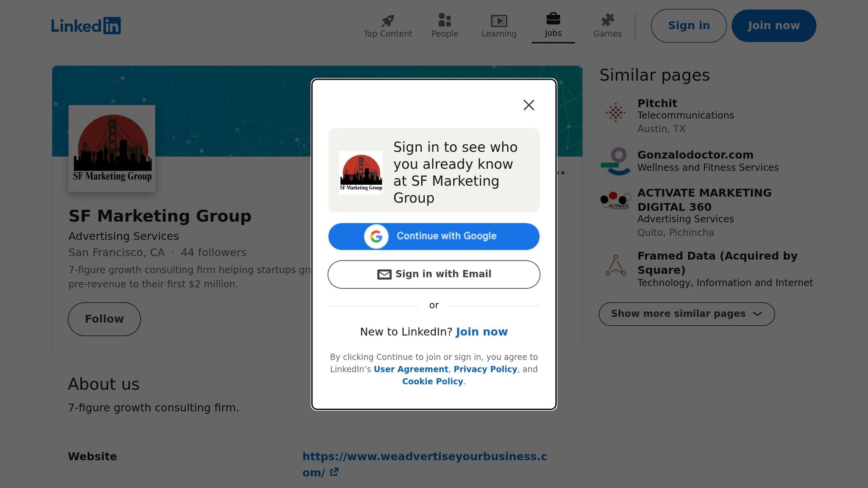Click Join now header button

pyautogui.click(x=773, y=26)
